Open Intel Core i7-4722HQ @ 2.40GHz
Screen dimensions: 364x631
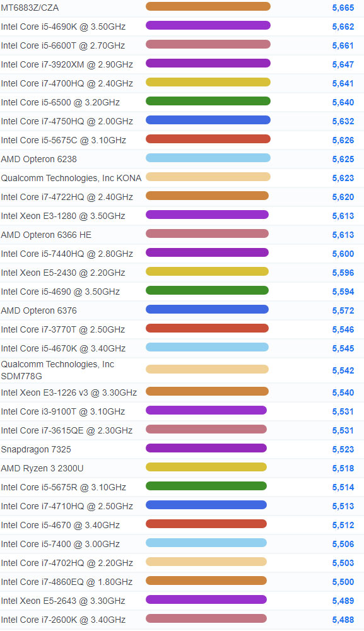coord(67,197)
